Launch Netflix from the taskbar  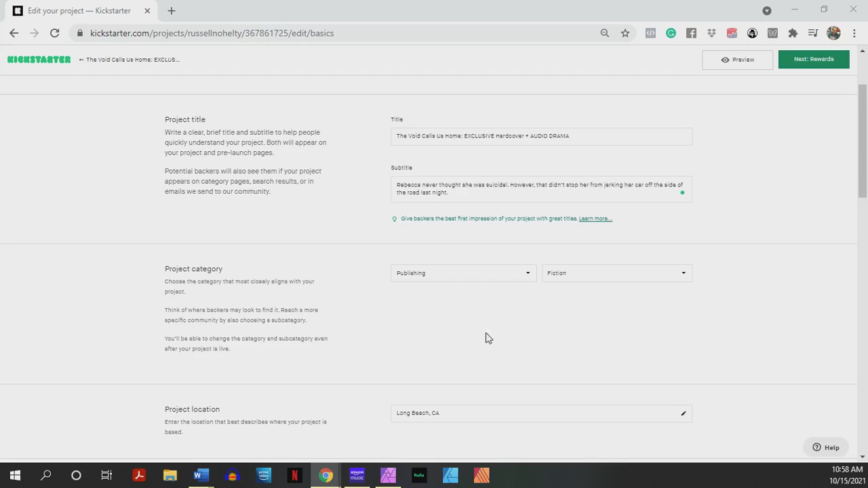pos(294,475)
